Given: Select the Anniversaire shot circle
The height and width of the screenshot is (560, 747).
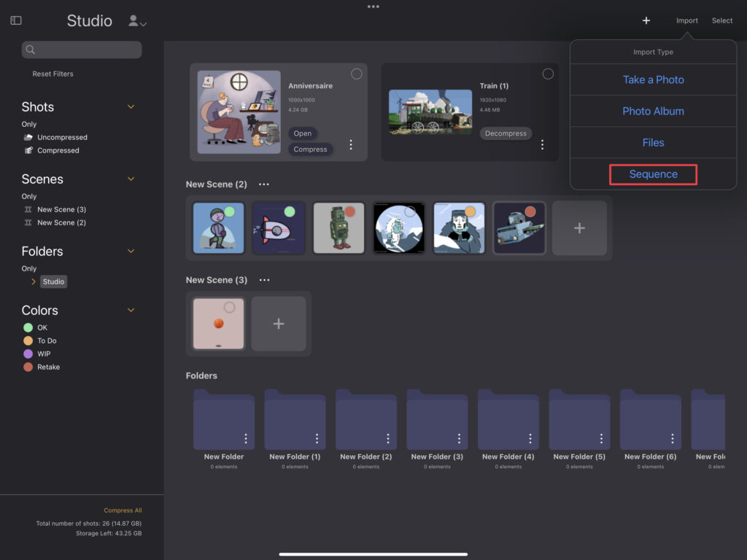Looking at the screenshot, I should coord(356,74).
